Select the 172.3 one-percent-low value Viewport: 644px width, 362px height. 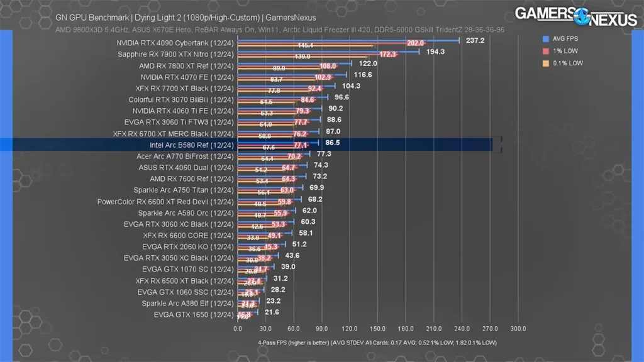tap(387, 54)
